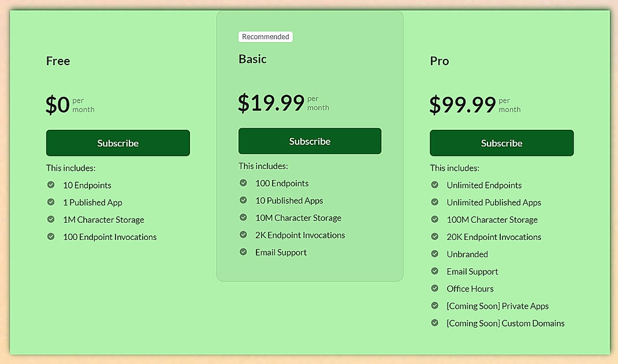
Task: Click the checkmark beside 1M Character Storage
Action: [51, 220]
